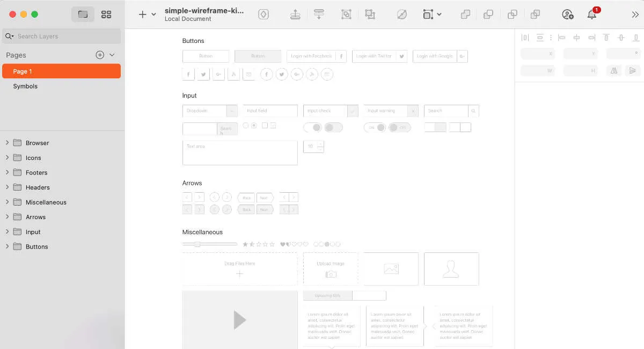
Task: Select the Buttons layer row
Action: tap(62, 246)
